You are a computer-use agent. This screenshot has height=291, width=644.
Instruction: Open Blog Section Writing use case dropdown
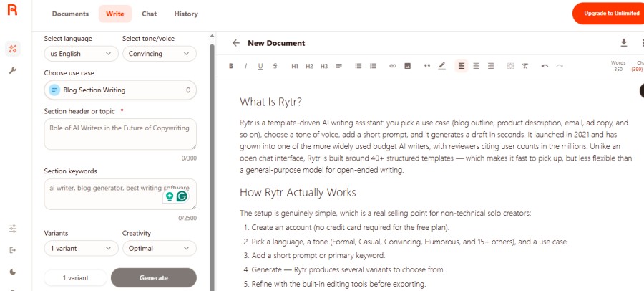point(120,90)
